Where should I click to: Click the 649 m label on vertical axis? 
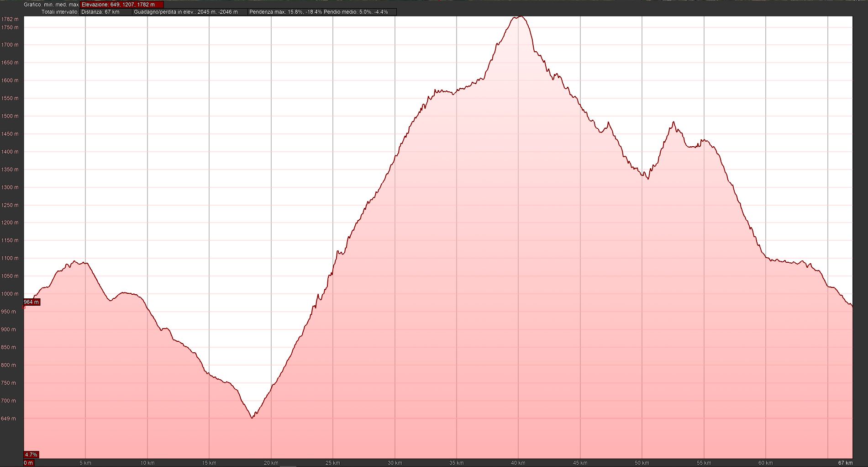9,419
